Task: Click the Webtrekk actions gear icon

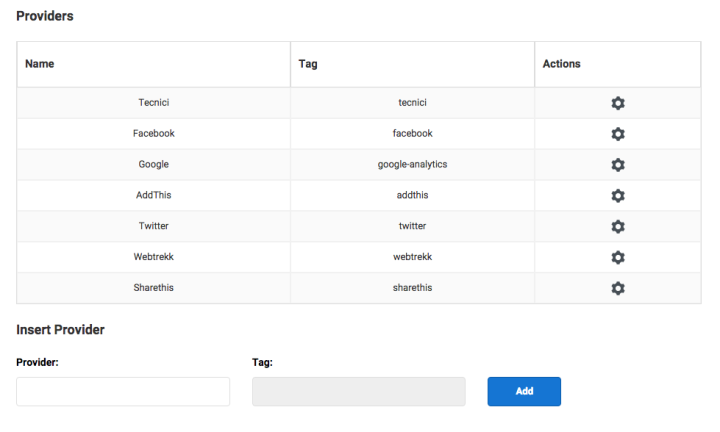Action: [x=617, y=258]
